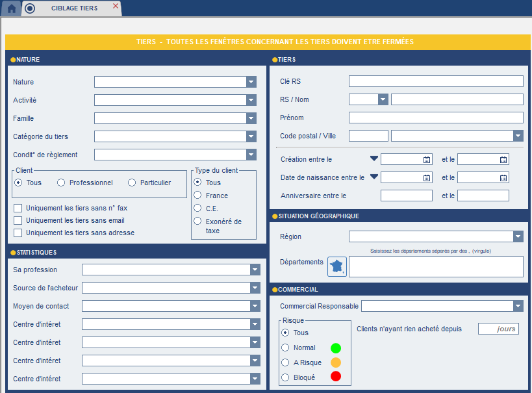Expand the Catégorie du tiers dropdown
The width and height of the screenshot is (532, 393).
[251, 136]
